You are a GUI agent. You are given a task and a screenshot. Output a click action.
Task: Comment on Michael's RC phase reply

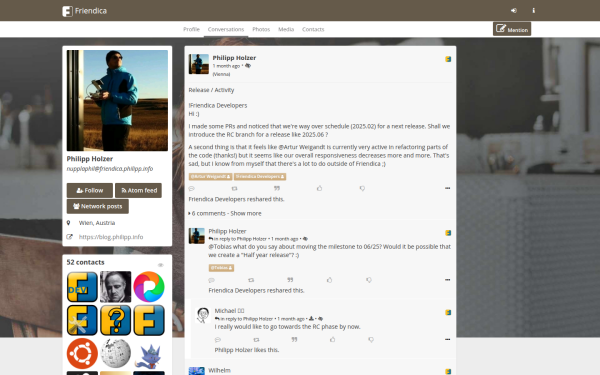(x=218, y=340)
